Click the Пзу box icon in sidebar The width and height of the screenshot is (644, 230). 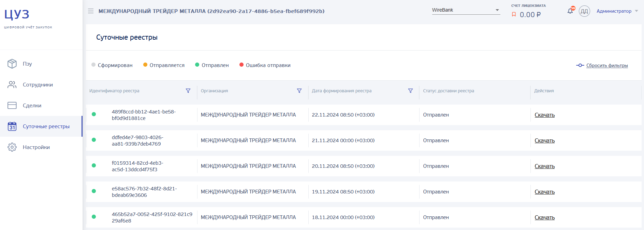point(12,64)
